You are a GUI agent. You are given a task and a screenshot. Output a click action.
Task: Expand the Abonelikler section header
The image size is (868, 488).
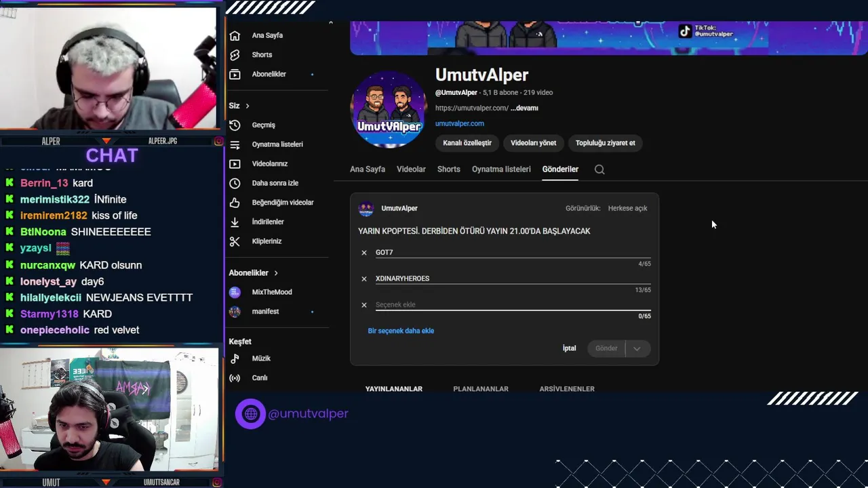coord(253,272)
